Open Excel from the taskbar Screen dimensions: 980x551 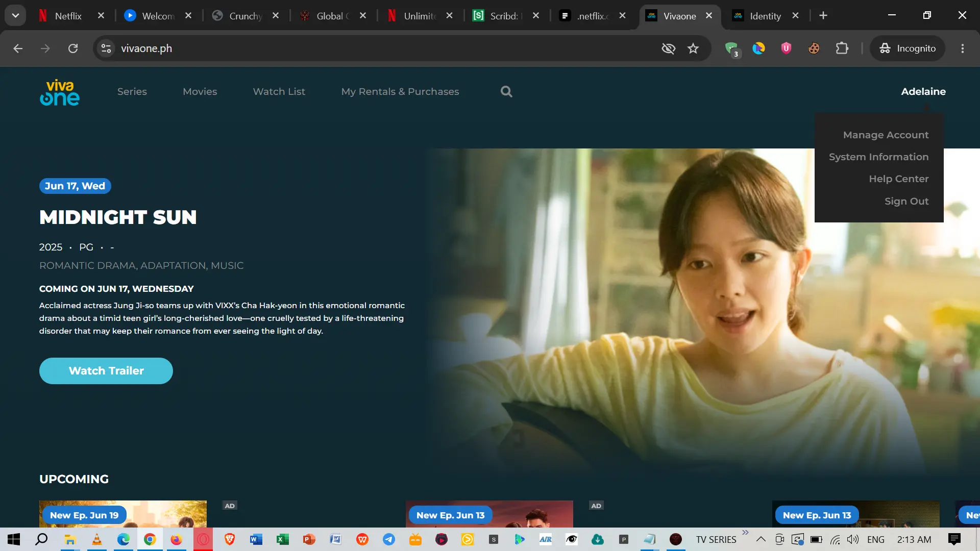(282, 539)
